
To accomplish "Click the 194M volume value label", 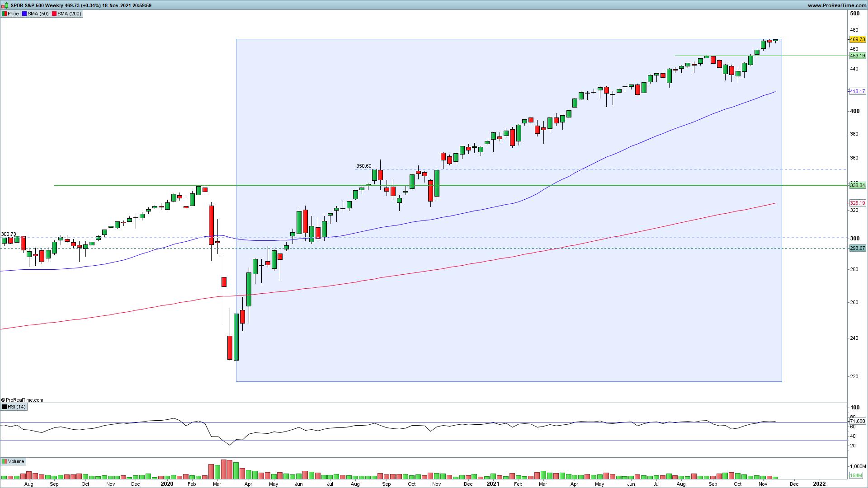I will tap(856, 475).
